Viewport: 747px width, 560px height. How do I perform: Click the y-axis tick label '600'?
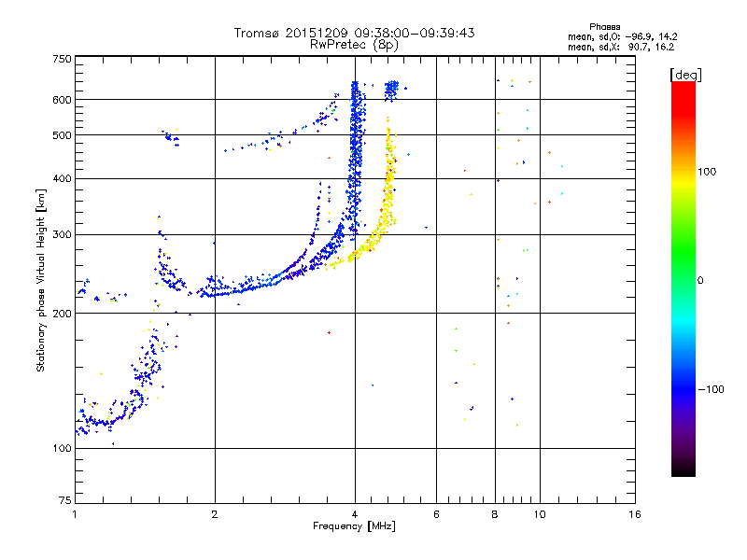tap(62, 100)
